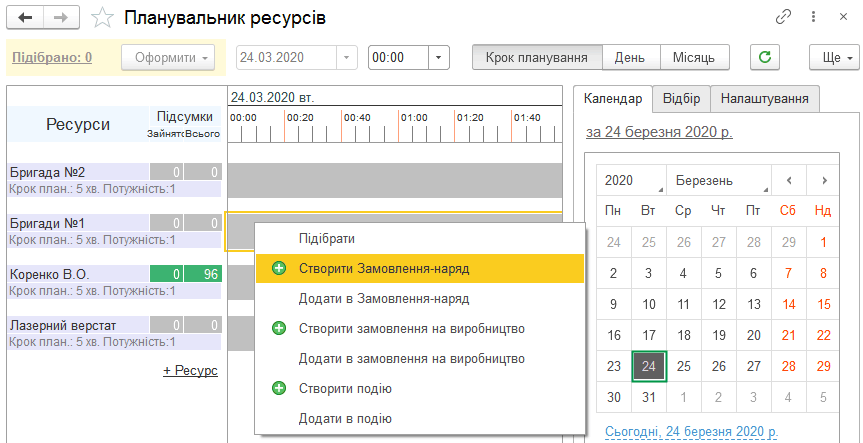Click the за 24 березня 2020 р. link
Screen dimensions: 863x443
(x=659, y=133)
